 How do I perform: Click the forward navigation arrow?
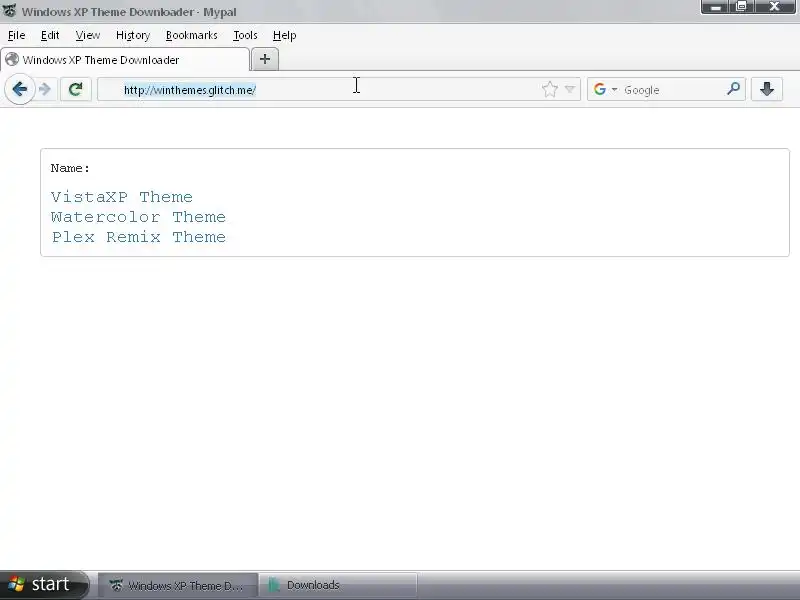click(45, 89)
